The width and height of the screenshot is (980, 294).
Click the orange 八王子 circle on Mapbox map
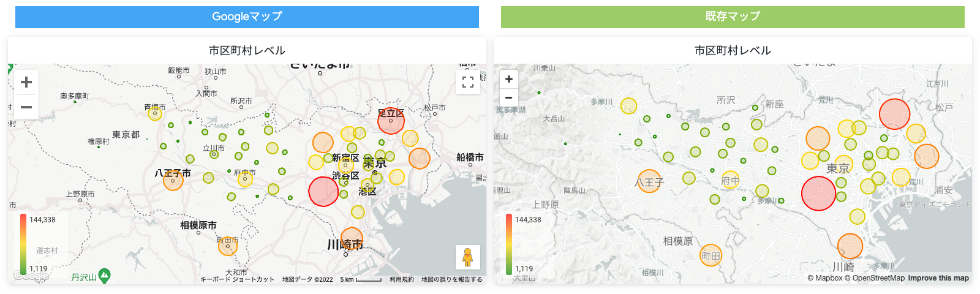[649, 181]
